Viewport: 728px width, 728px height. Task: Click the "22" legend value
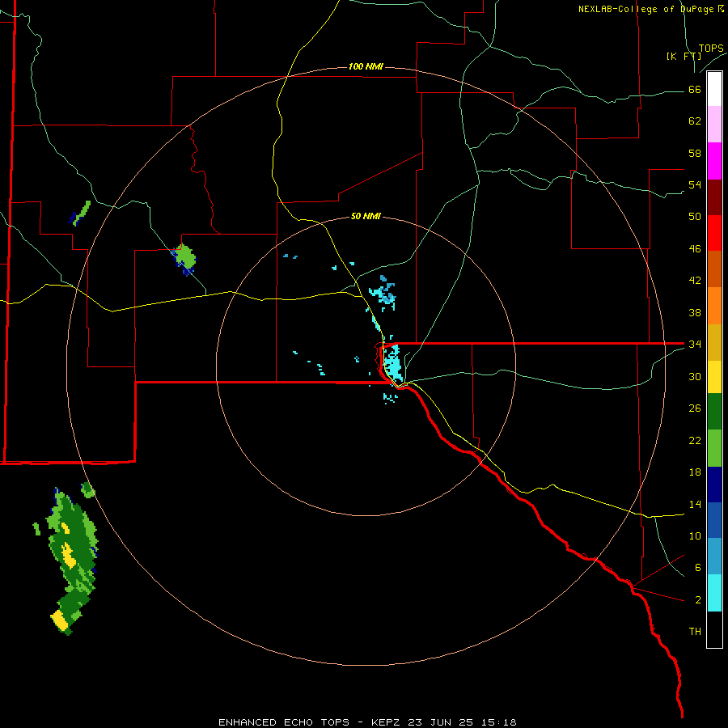[x=695, y=440]
